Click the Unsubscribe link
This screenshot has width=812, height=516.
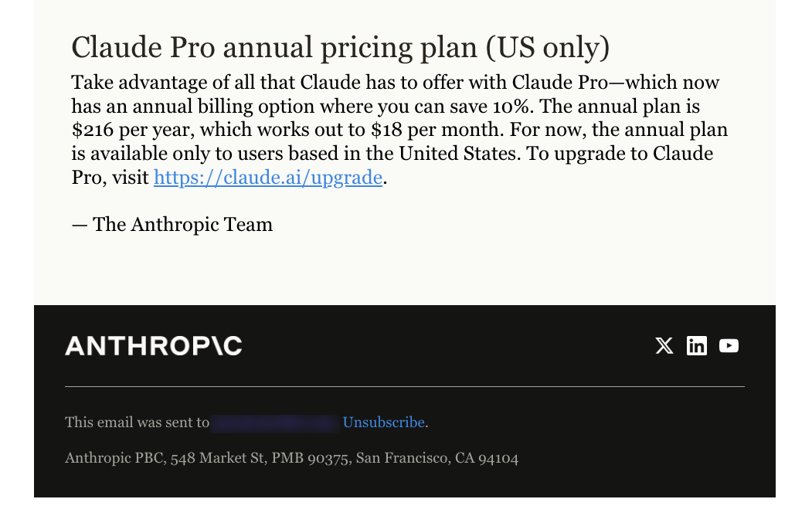[384, 423]
